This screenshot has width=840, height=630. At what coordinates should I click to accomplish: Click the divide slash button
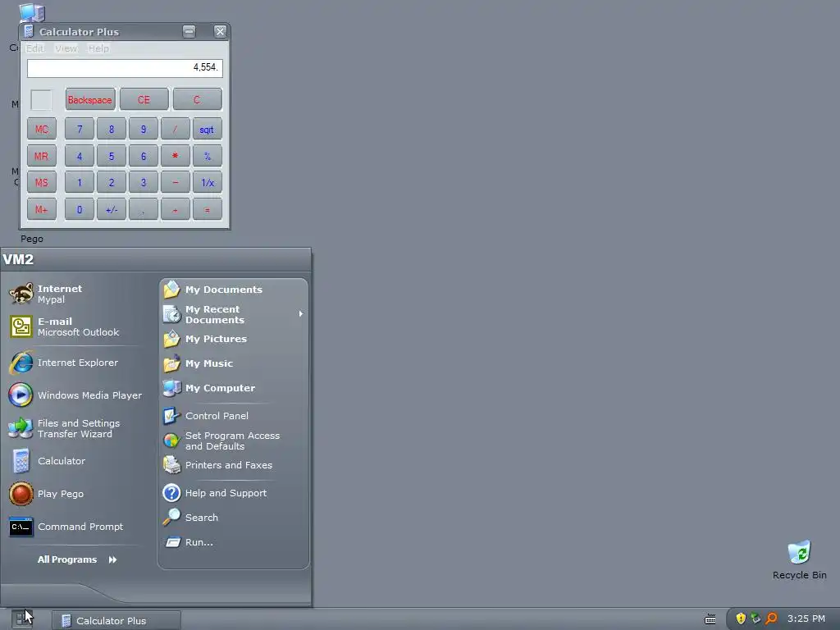pos(176,129)
